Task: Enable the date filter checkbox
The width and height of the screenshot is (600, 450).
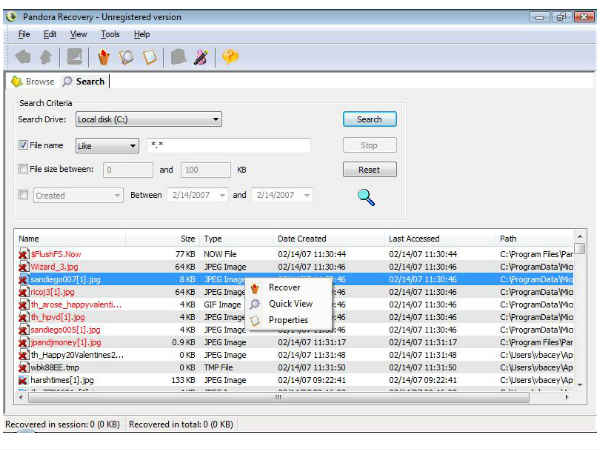Action: pos(23,195)
